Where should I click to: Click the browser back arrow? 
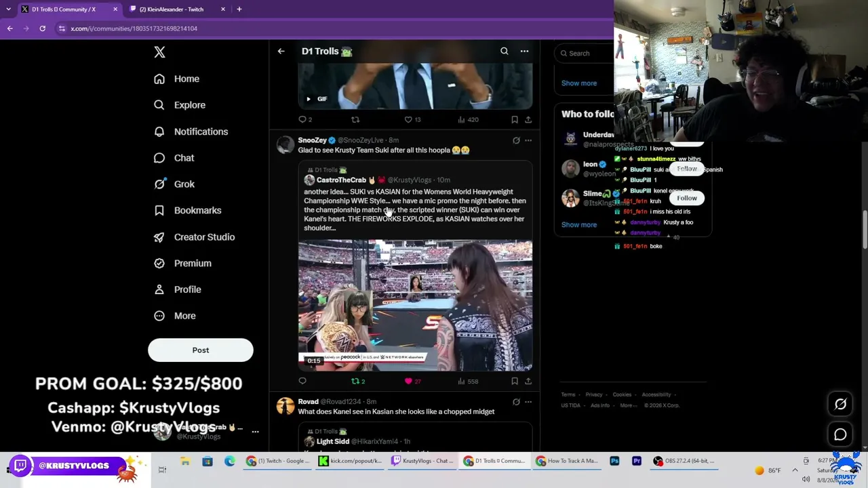(10, 28)
